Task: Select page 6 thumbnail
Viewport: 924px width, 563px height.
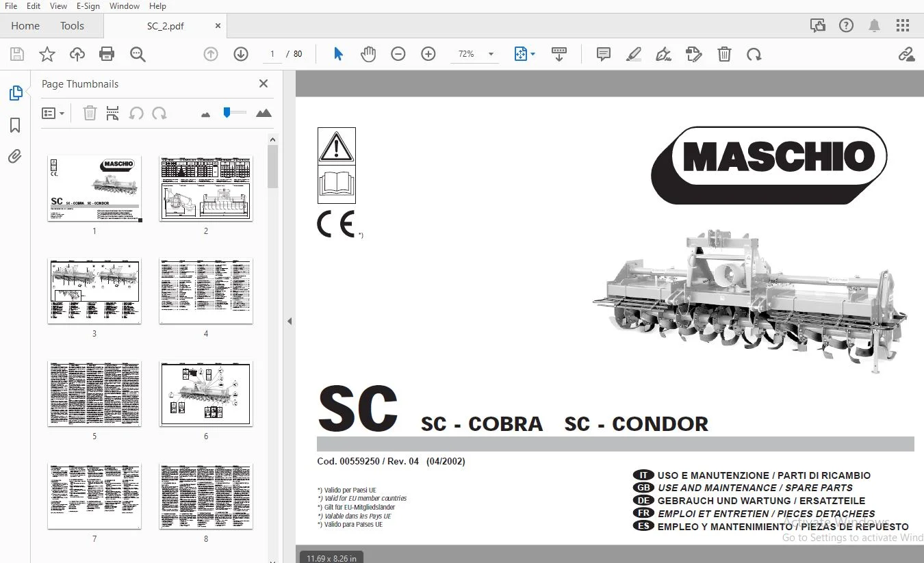Action: 206,393
